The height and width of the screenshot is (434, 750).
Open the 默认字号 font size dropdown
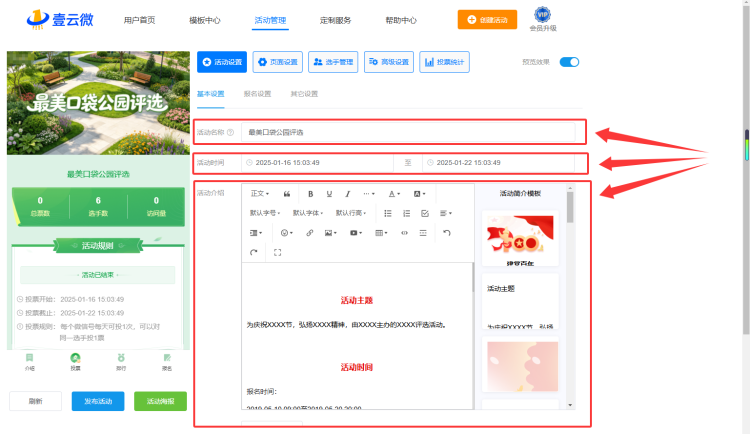pyautogui.click(x=265, y=213)
